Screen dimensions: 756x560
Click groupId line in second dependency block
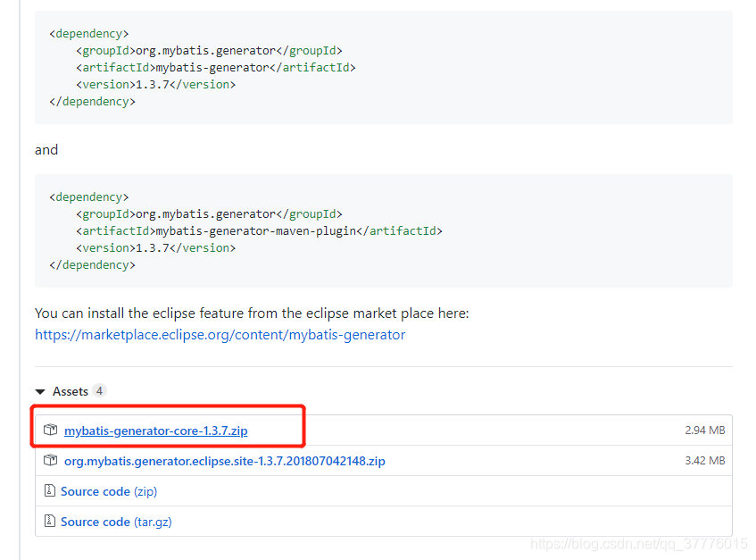click(x=209, y=214)
